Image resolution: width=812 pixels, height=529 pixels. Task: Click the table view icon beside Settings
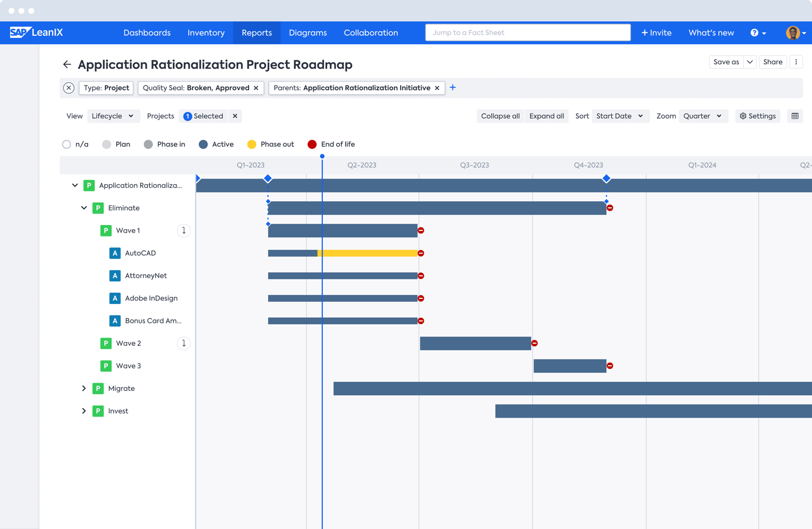(x=795, y=116)
